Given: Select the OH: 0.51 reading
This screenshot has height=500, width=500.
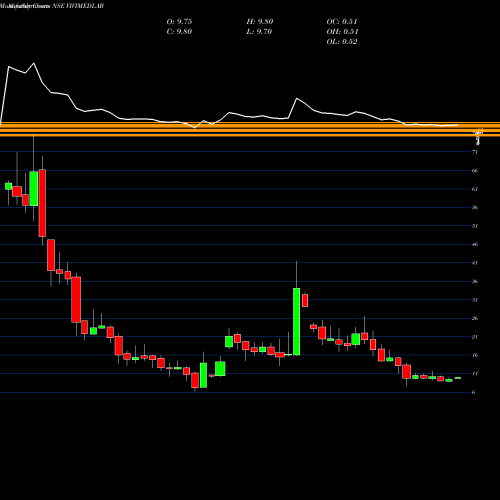Looking at the screenshot, I should (342, 32).
